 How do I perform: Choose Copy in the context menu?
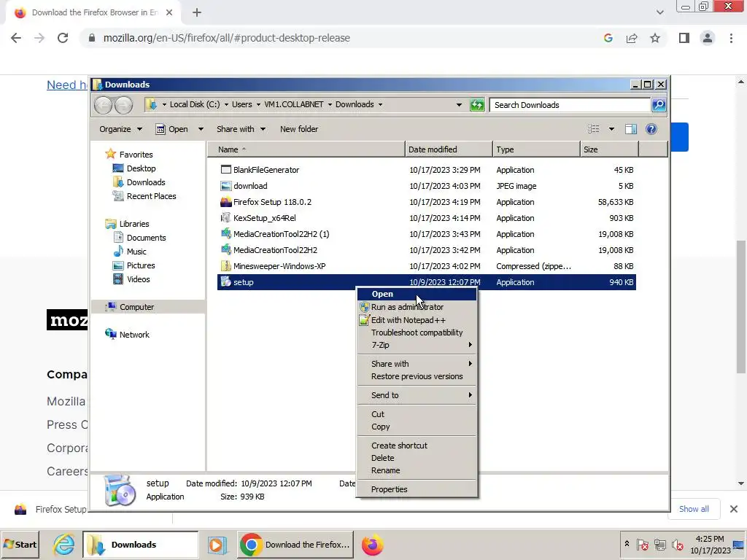(417, 427)
